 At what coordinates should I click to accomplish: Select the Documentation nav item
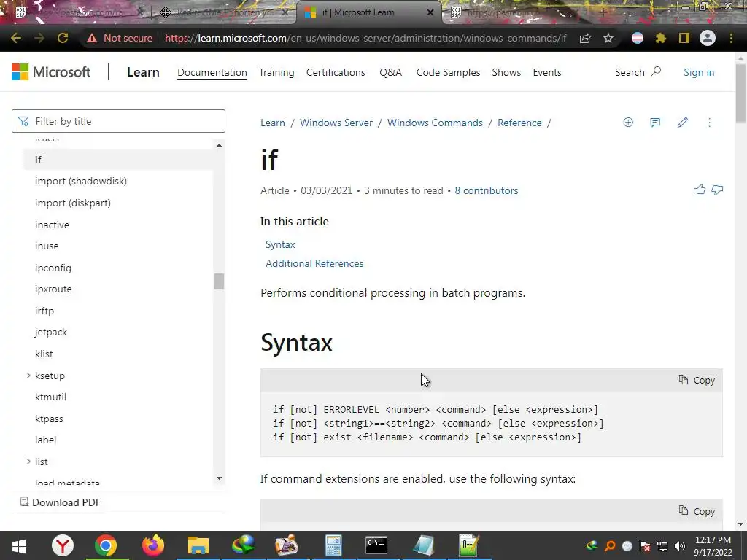(212, 72)
